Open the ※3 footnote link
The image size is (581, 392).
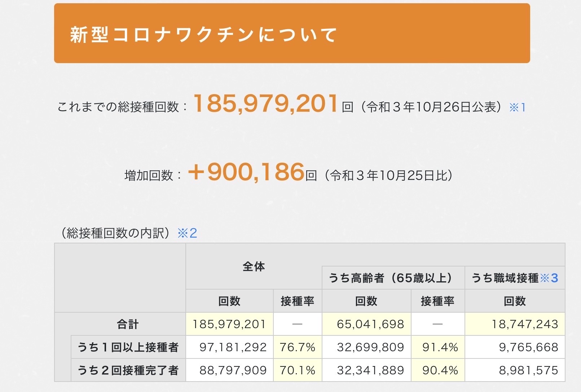549,278
